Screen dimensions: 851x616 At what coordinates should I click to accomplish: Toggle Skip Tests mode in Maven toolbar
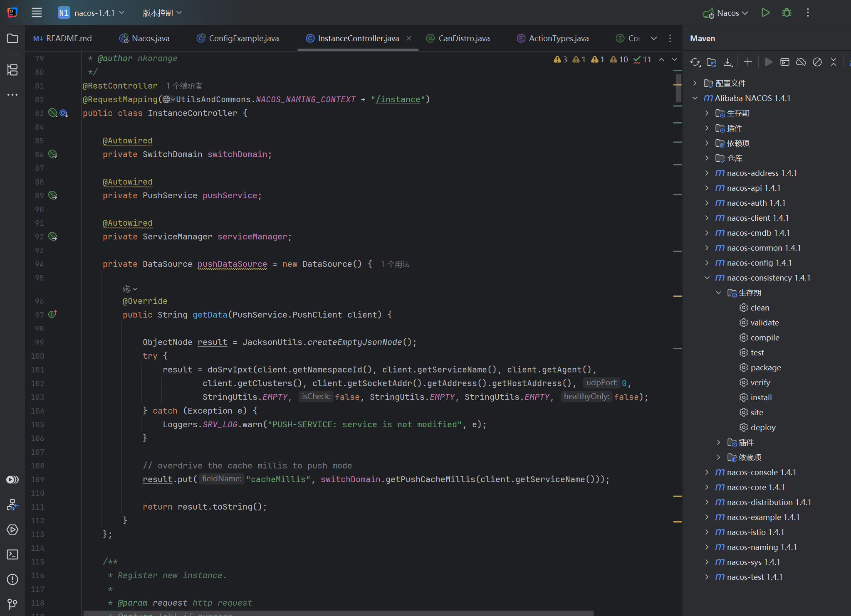(x=817, y=62)
